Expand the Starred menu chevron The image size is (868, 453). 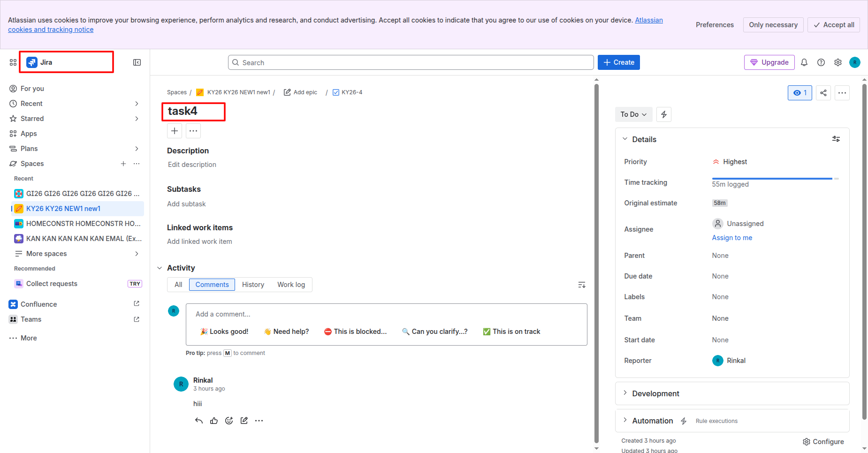[x=137, y=119]
